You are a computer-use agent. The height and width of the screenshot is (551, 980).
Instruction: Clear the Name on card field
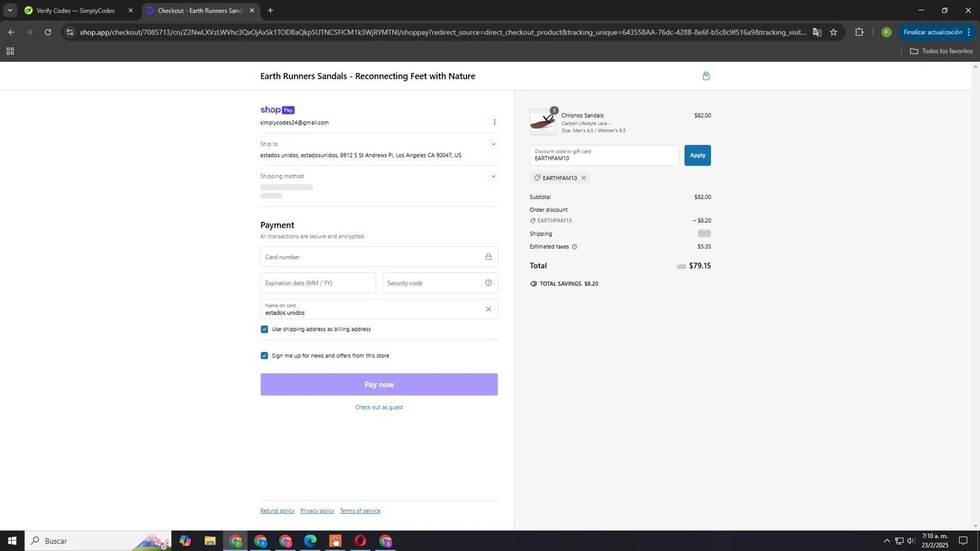488,309
